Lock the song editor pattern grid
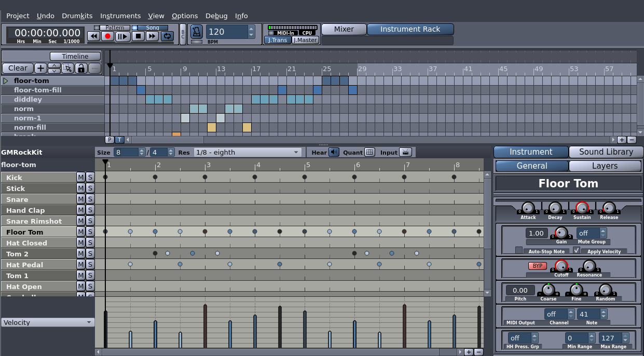Image resolution: width=644 pixels, height=356 pixels. click(x=81, y=68)
